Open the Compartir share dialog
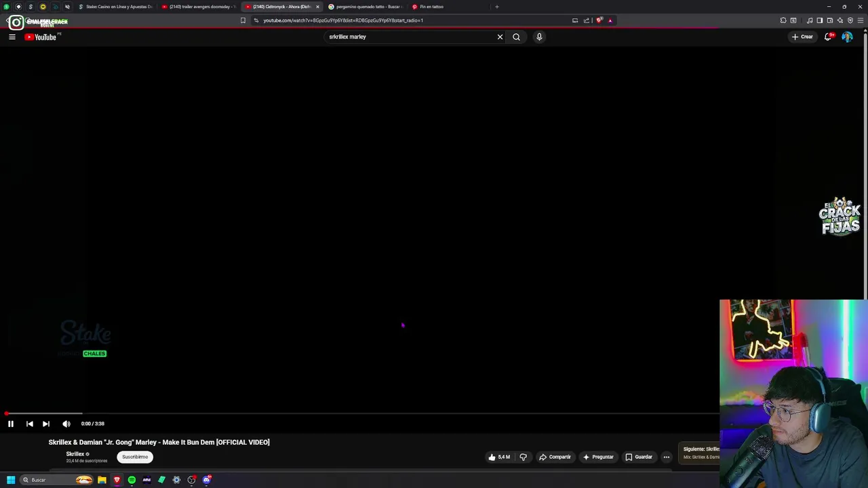868x488 pixels. point(555,457)
